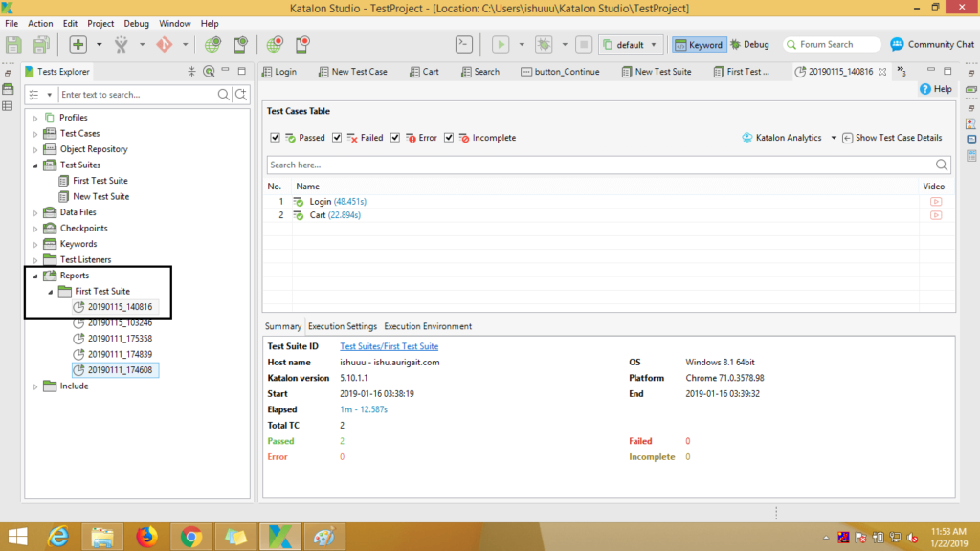Uncheck the Incomplete filter checkbox
This screenshot has width=980, height=551.
coord(449,138)
